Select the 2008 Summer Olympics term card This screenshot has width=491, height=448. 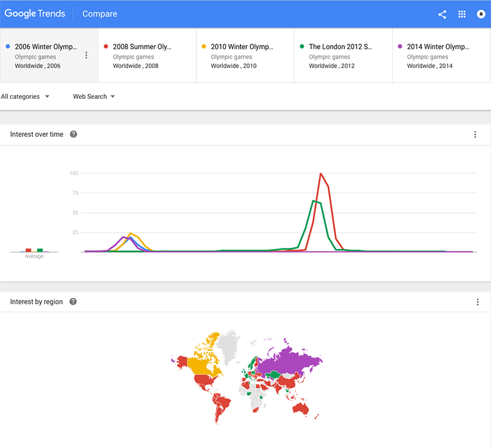[147, 55]
